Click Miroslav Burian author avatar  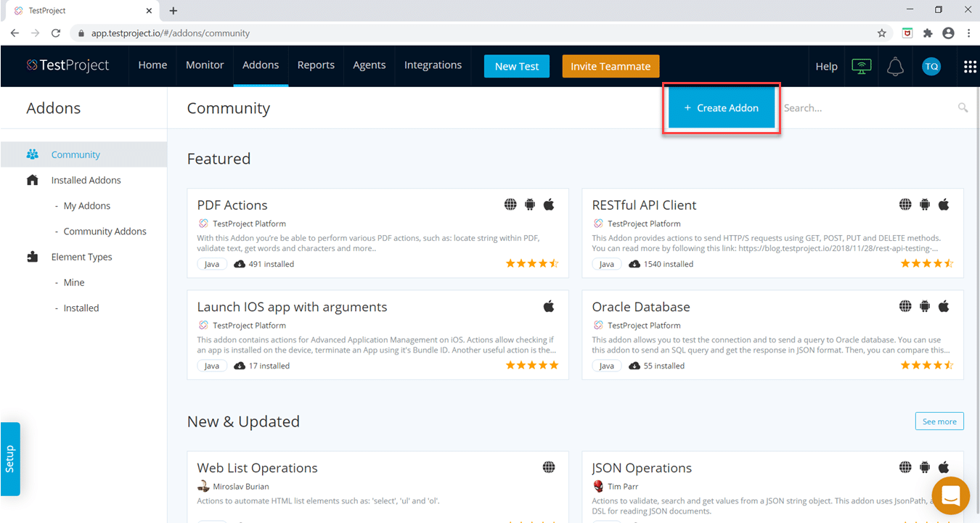tap(203, 486)
